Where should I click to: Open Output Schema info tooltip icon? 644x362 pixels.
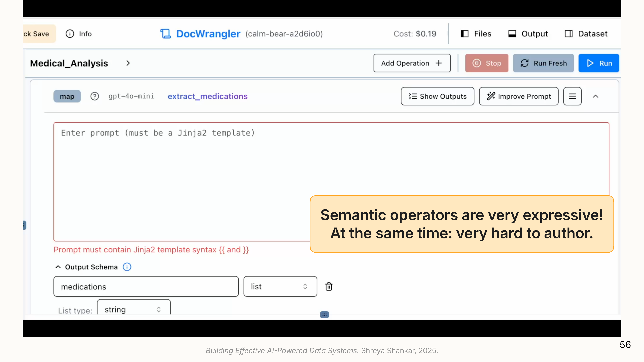(x=127, y=267)
